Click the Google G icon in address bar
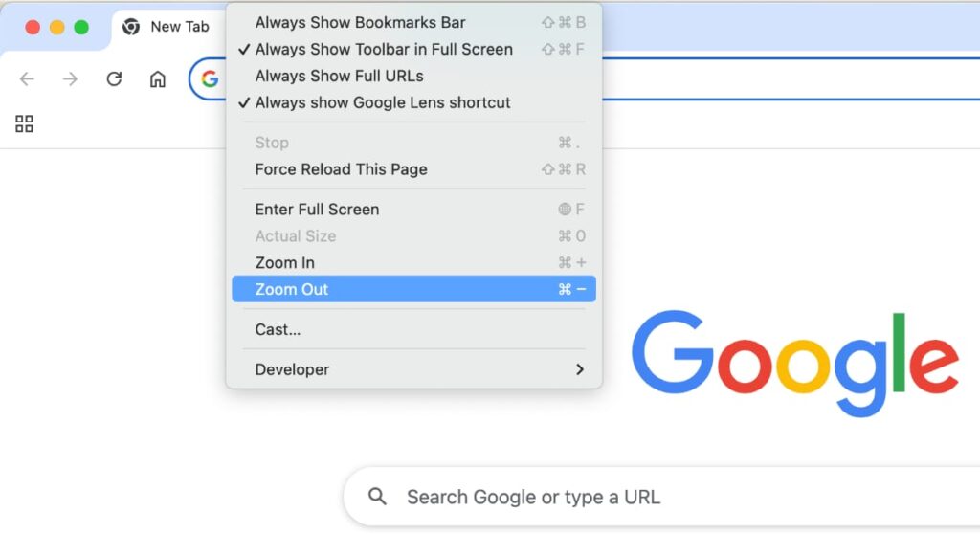 click(x=210, y=79)
